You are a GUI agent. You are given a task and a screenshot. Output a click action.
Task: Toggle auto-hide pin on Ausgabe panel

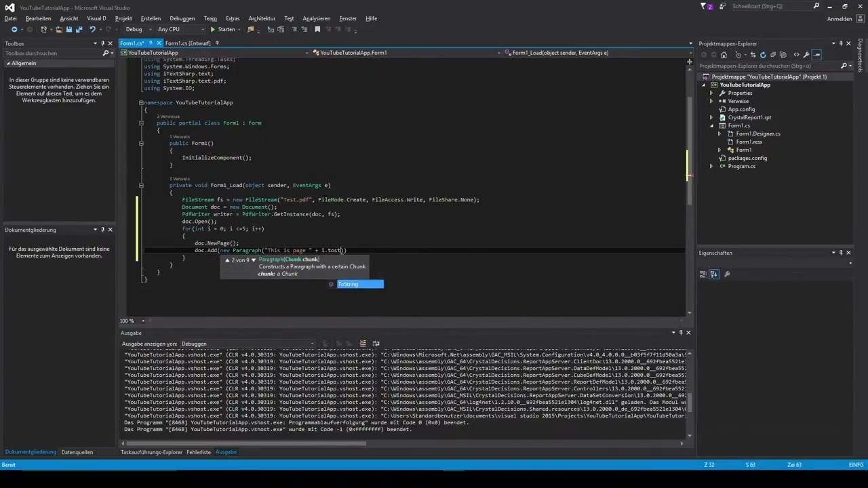click(681, 333)
